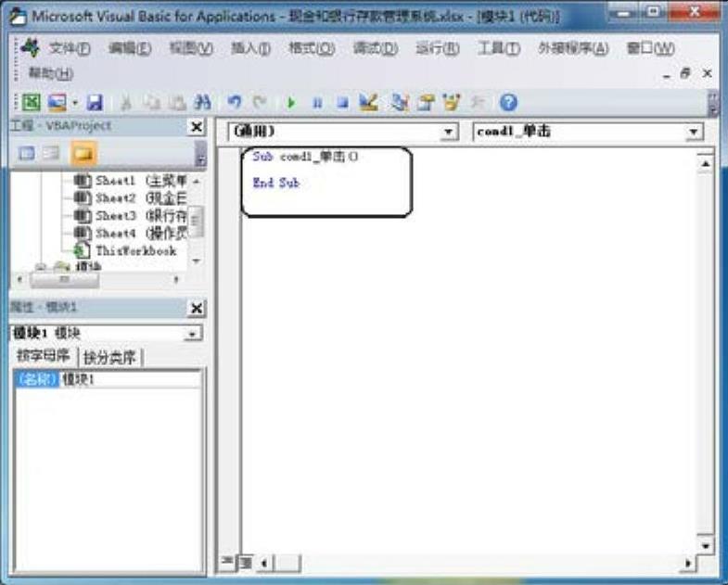Toggle Design Mode icon
Image resolution: width=728 pixels, height=585 pixels.
[x=369, y=102]
